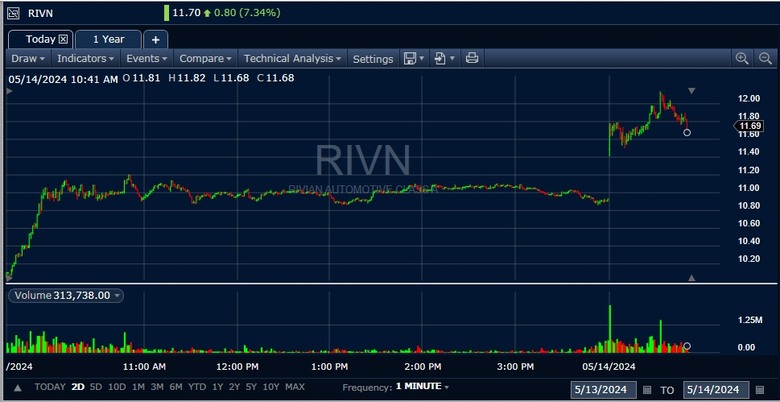Screen dimensions: 780x402
Task: Click the 11.70 price quote
Action: coord(187,13)
